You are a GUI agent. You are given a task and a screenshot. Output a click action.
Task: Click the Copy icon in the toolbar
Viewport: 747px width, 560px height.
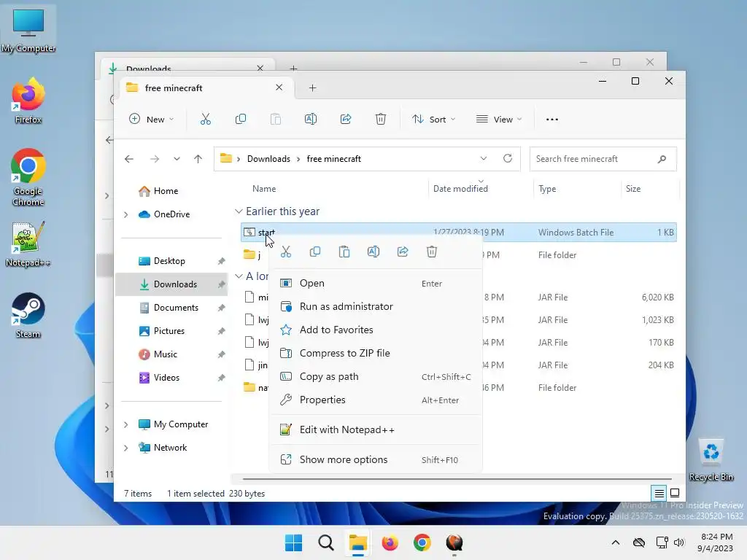click(241, 119)
